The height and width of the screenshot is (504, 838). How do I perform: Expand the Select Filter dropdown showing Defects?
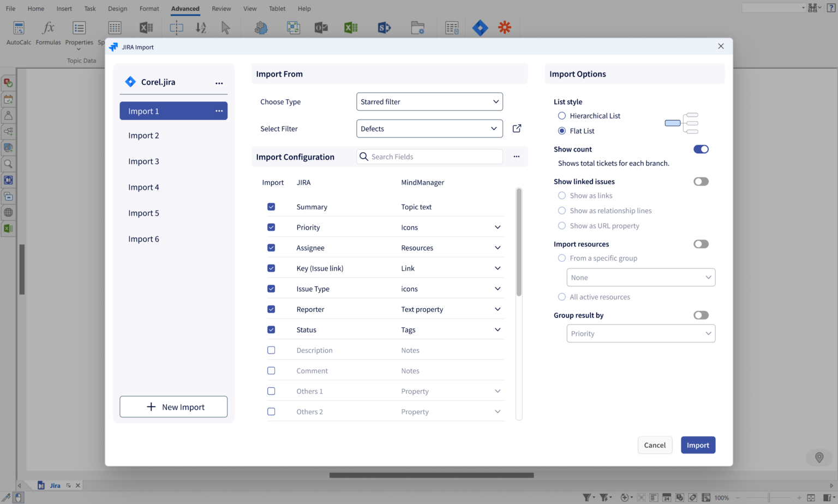click(x=429, y=128)
